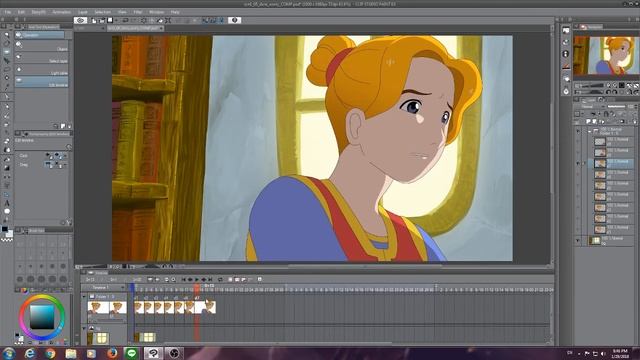Open Google Chrome from taskbar
Screen dimensions: 640x360
pyautogui.click(x=50, y=353)
